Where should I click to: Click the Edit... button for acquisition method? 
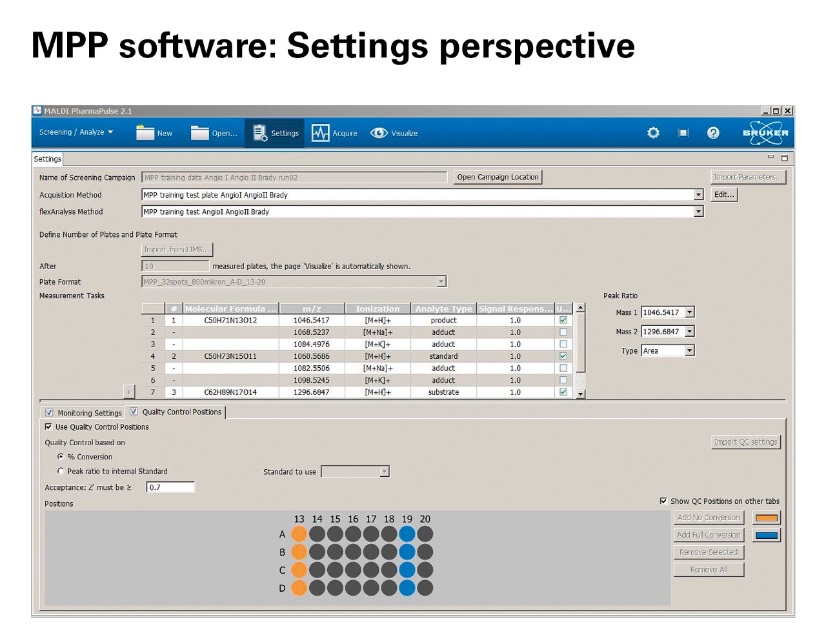724,194
